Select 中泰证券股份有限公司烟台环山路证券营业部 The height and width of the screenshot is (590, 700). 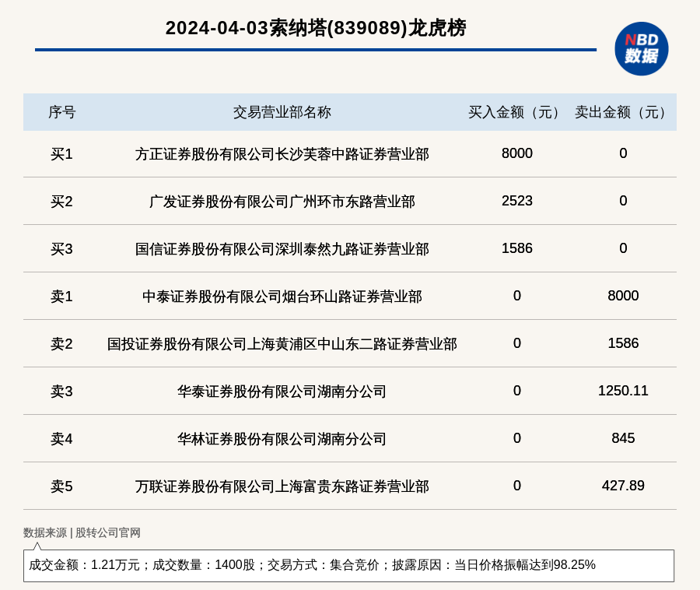click(282, 297)
